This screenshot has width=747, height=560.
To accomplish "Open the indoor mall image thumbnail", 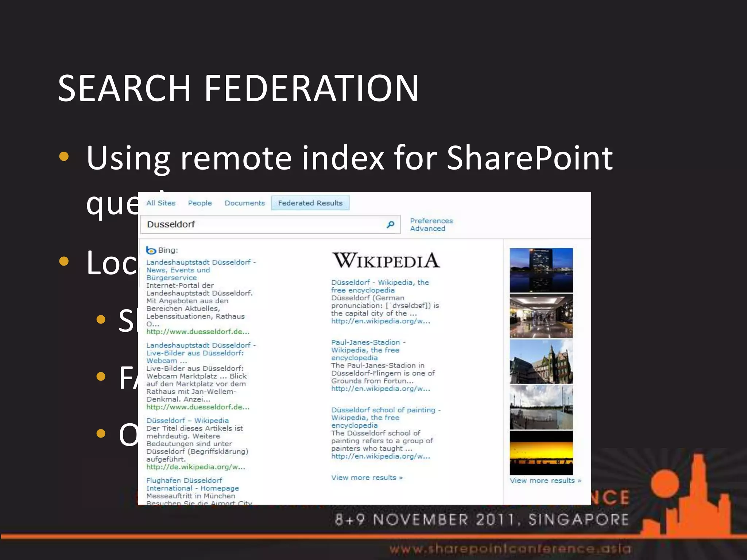I will click(541, 316).
